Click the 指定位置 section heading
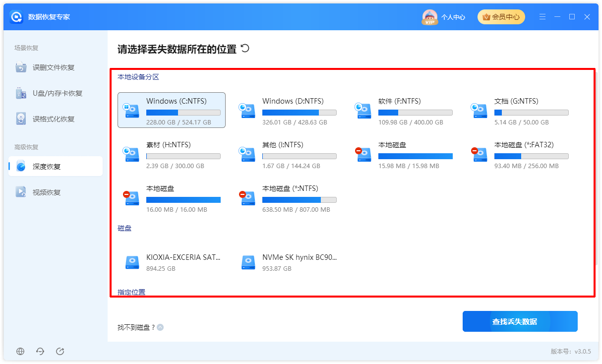Viewport: 602px width, 364px height. tap(131, 292)
